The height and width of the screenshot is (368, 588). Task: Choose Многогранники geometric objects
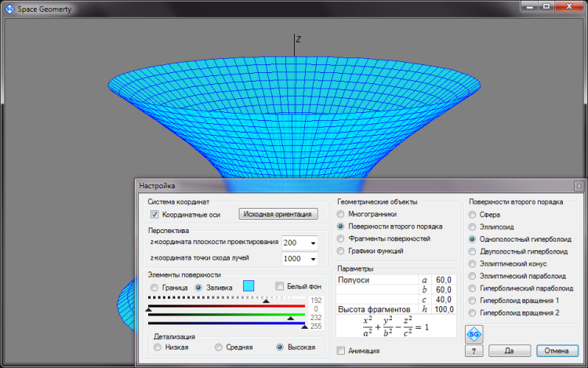pos(340,213)
